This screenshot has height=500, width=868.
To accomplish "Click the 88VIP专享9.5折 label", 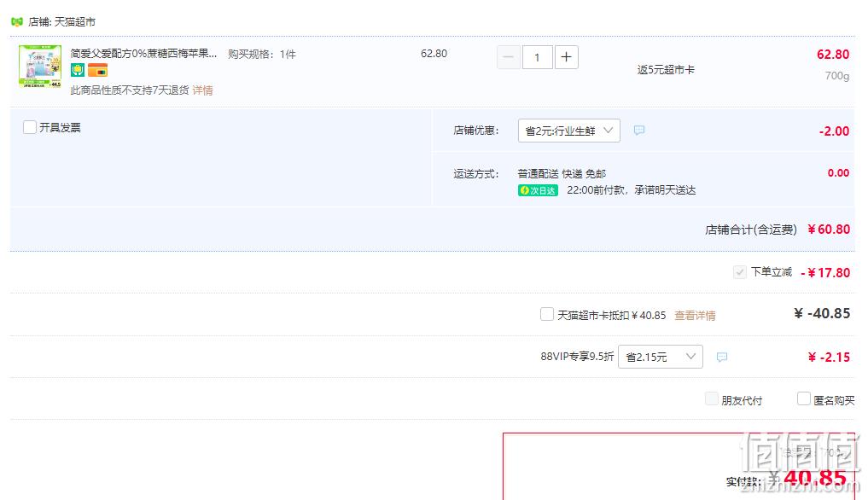I will point(577,357).
